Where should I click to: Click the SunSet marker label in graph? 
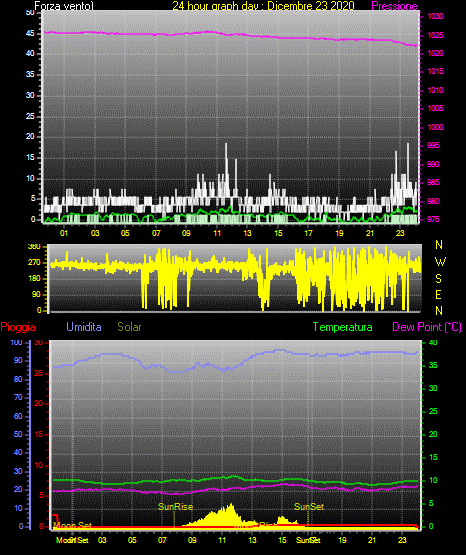click(x=309, y=507)
